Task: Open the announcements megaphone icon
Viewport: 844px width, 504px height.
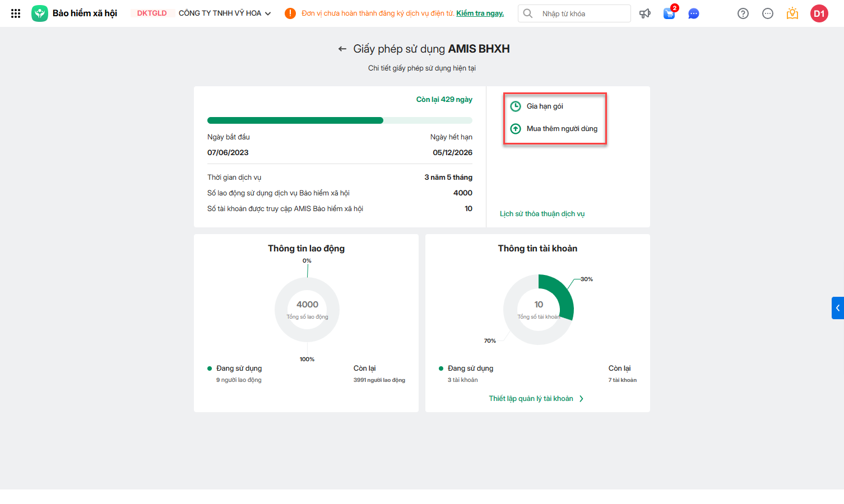Action: click(645, 13)
